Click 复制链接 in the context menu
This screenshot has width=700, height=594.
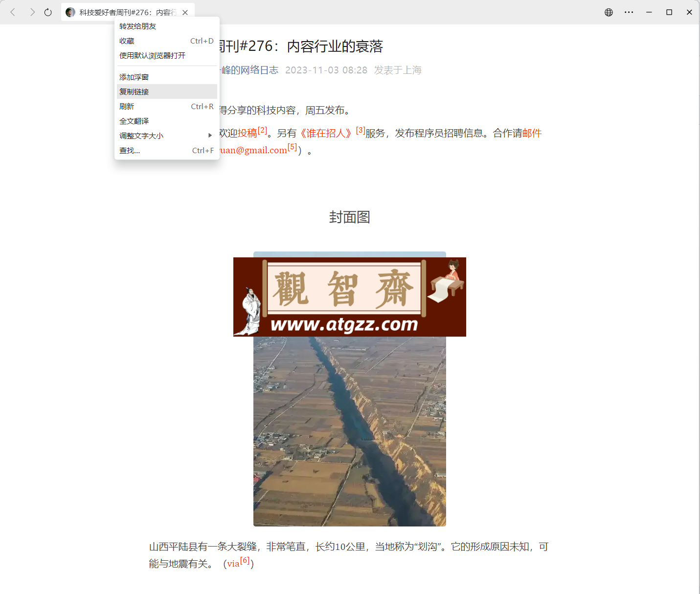[167, 91]
